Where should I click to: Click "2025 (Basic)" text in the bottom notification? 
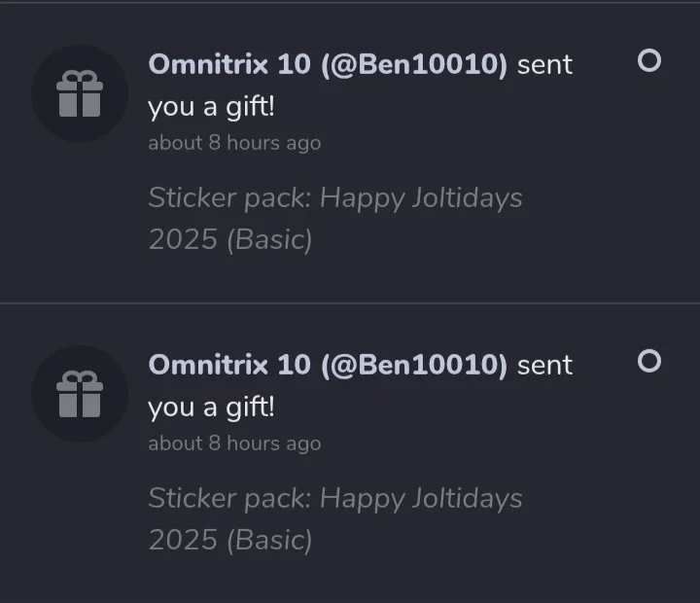pyautogui.click(x=230, y=541)
